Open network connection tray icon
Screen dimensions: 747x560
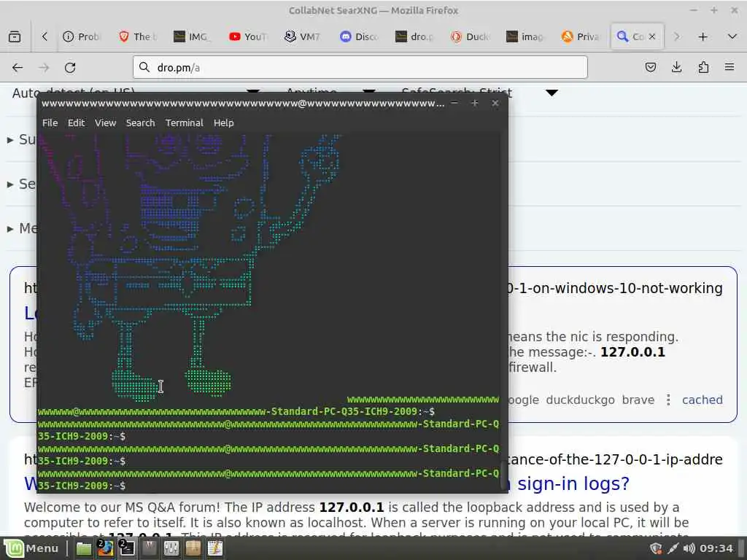673,548
